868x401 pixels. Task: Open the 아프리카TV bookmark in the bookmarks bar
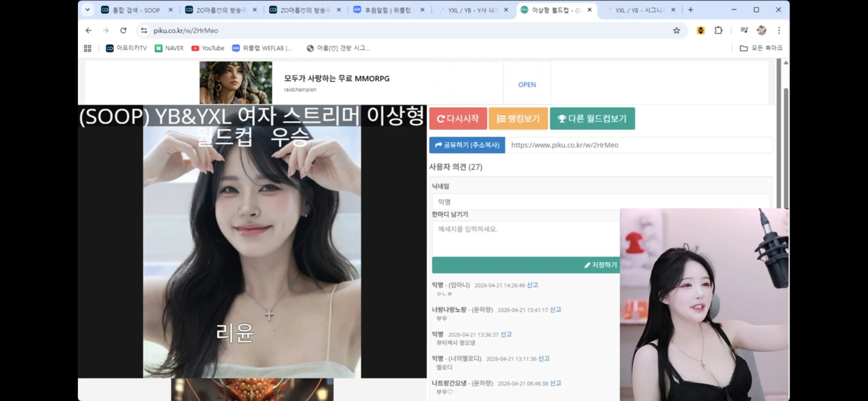[x=126, y=48]
